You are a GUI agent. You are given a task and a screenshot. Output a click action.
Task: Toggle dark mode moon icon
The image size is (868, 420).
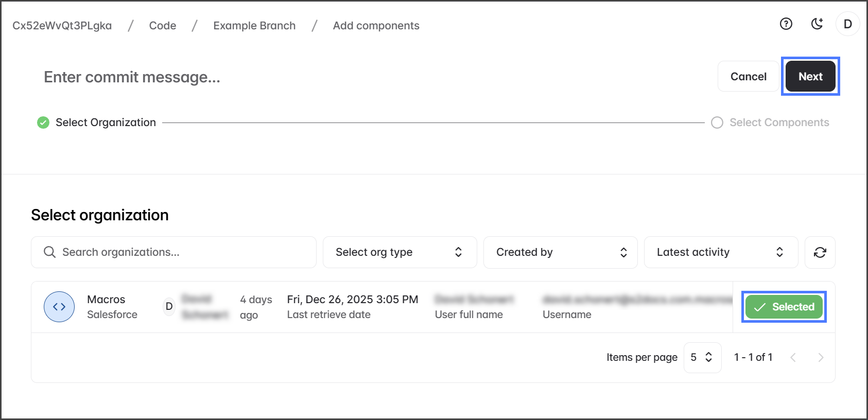tap(817, 24)
